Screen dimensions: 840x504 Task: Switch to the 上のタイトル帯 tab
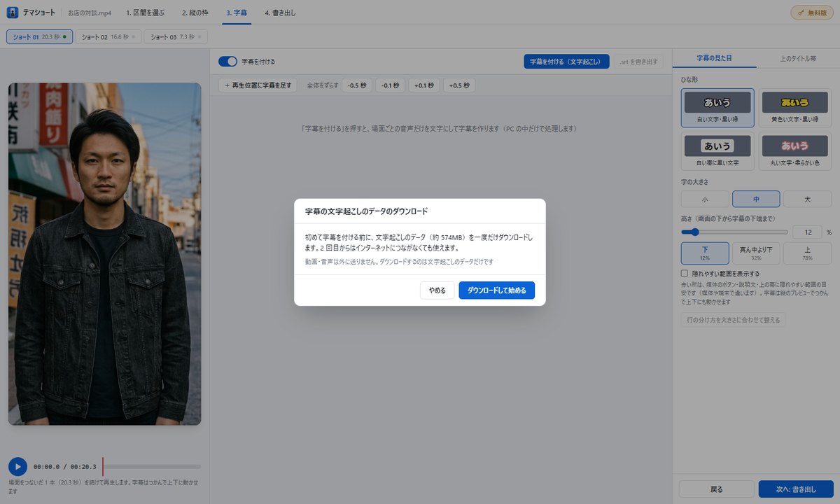pyautogui.click(x=798, y=58)
